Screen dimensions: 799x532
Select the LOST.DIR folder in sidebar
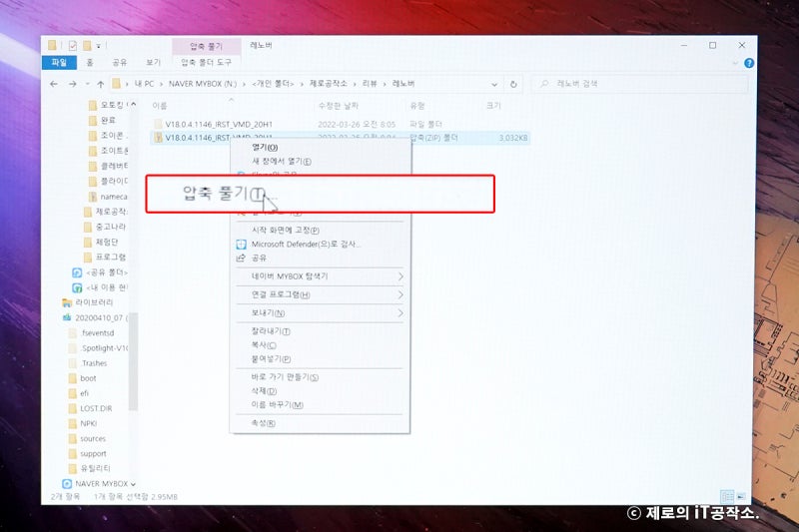click(x=90, y=408)
